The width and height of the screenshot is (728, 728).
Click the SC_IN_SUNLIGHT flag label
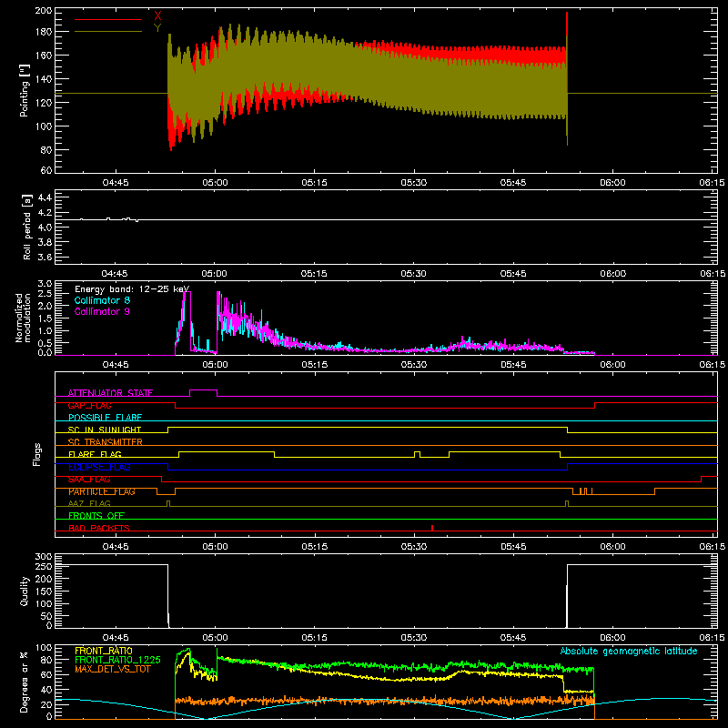click(x=105, y=430)
